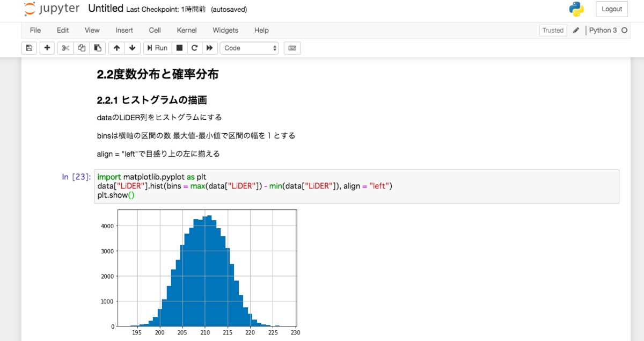Viewport: 644px width, 341px height.
Task: Rename the notebook title Untitled
Action: pos(106,9)
